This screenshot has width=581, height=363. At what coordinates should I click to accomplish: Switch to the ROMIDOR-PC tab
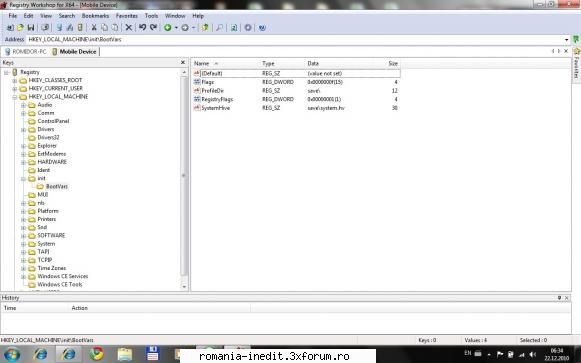coord(26,51)
